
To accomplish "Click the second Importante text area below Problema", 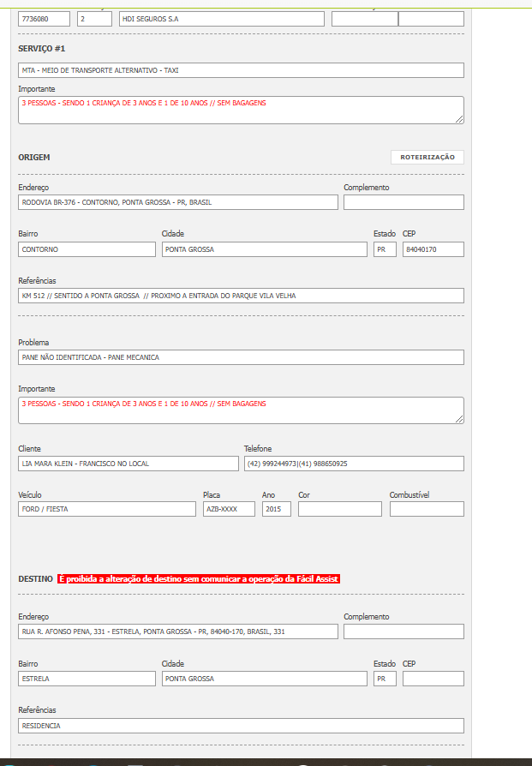I will [241, 410].
